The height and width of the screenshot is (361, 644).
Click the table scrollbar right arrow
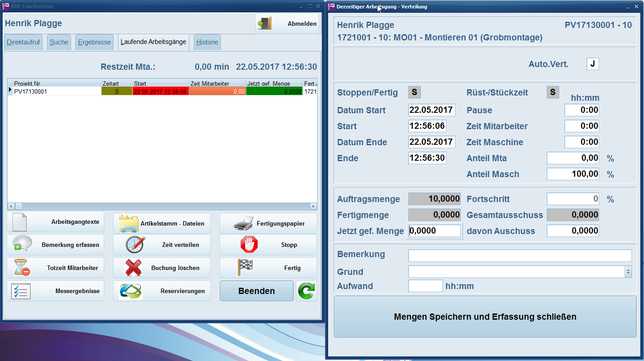pos(313,206)
